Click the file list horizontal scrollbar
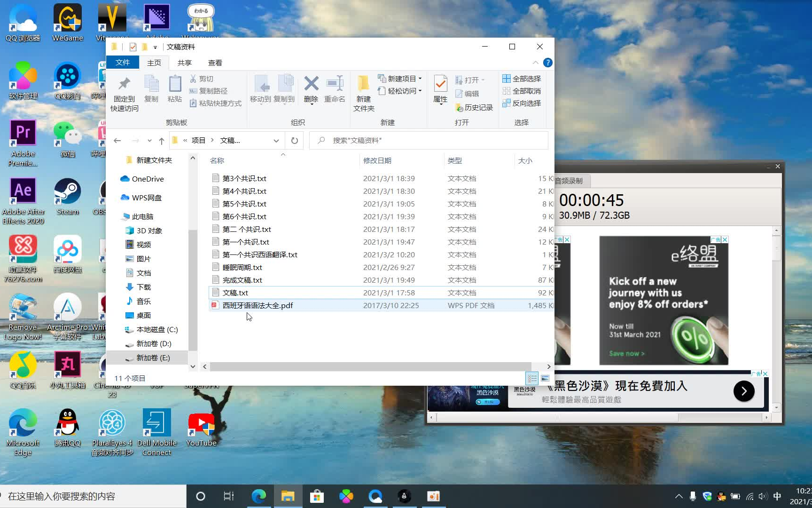Viewport: 812px width, 508px height. (x=371, y=366)
